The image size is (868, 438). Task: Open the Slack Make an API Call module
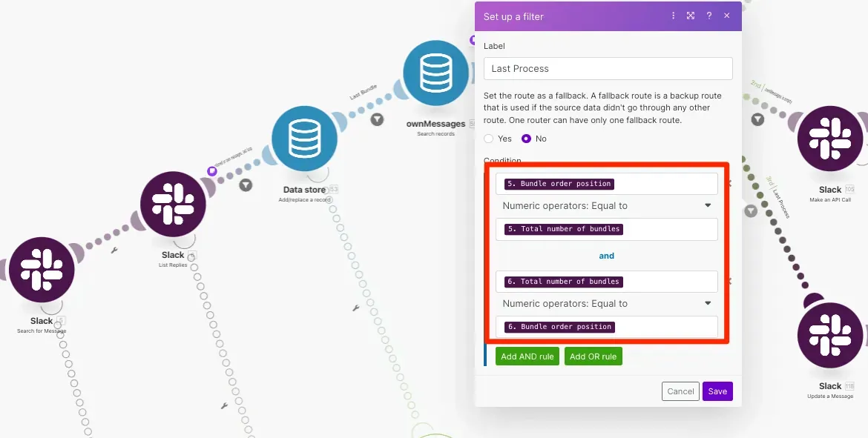coord(830,139)
